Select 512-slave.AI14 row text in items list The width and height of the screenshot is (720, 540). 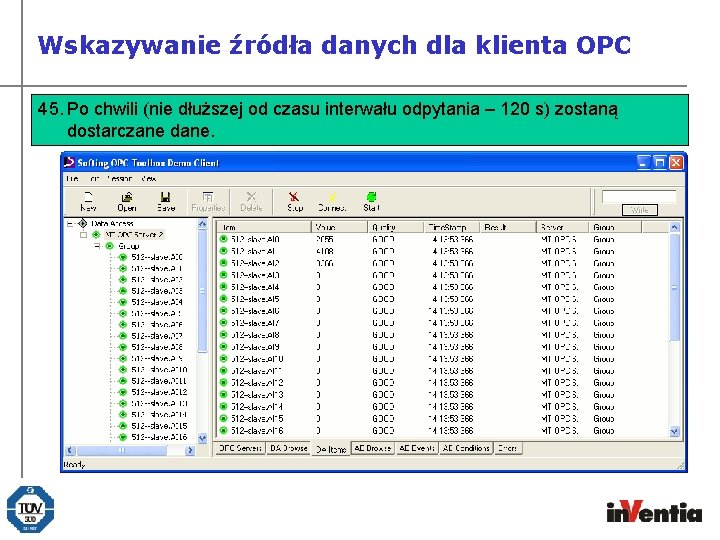pos(257,406)
